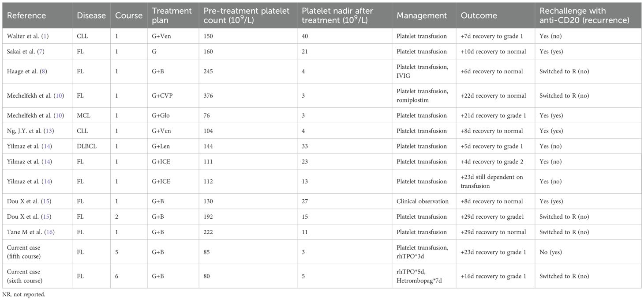
Task: Click the Disease column header
Action: coord(91,15)
